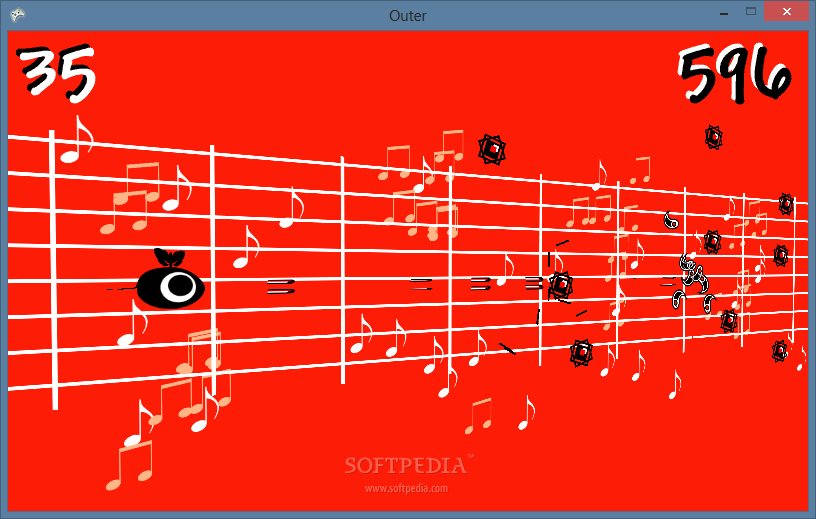Screen dimensions: 816x519
Task: Click the leaf sprout on the player's head
Action: (x=170, y=257)
